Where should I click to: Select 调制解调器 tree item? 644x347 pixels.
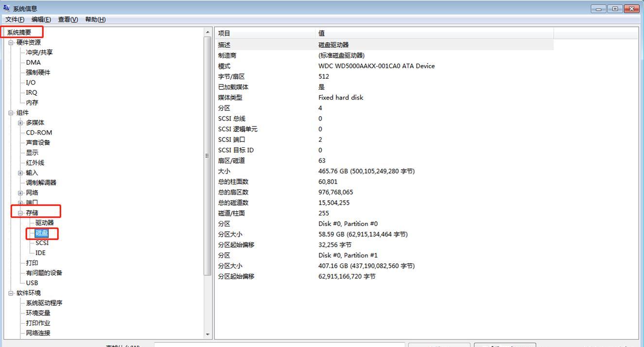click(41, 182)
